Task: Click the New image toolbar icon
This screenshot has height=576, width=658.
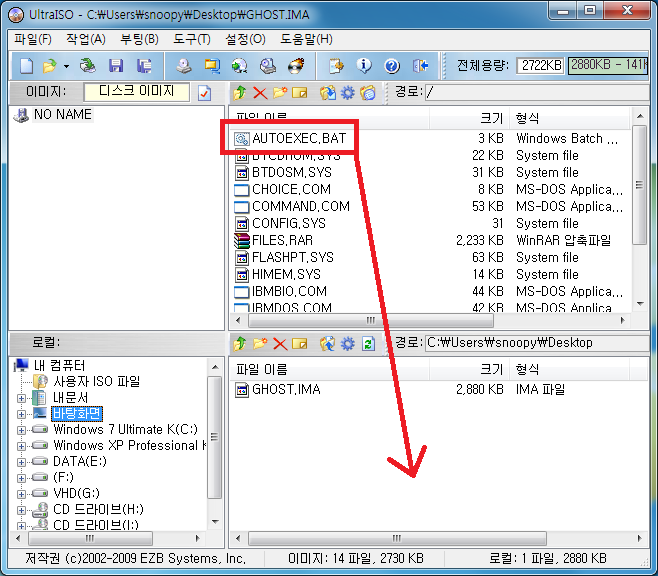Action: pyautogui.click(x=26, y=66)
